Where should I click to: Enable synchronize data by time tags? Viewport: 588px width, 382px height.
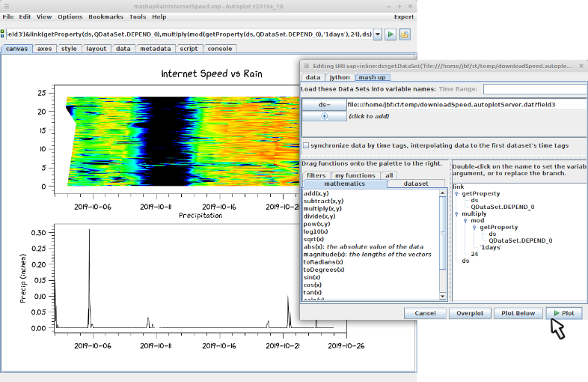coord(305,145)
